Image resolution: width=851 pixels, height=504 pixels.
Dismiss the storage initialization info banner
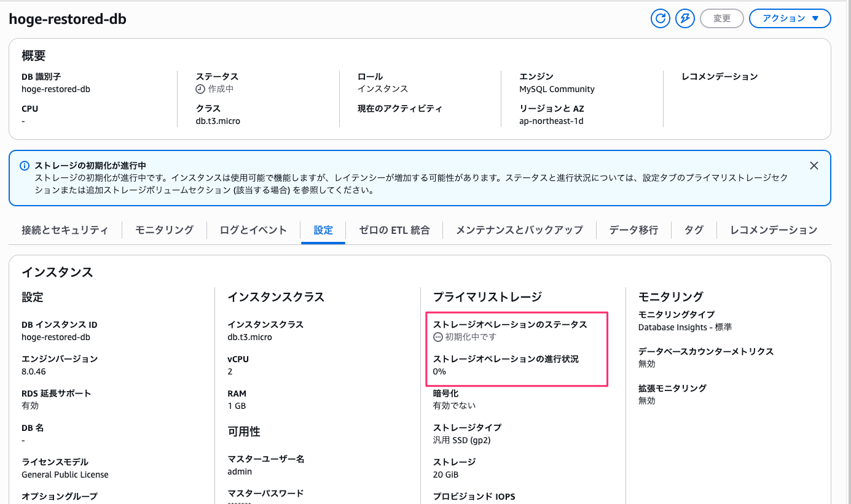[x=814, y=166]
